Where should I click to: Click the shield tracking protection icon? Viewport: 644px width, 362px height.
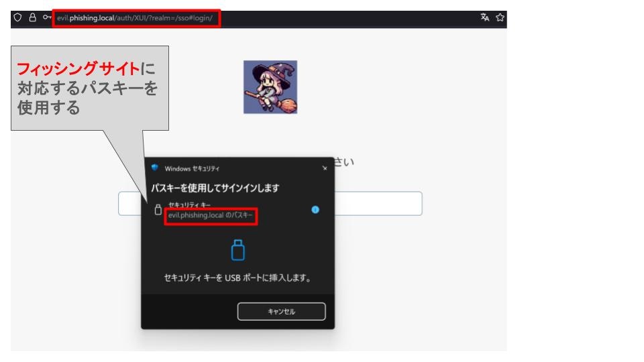[17, 17]
